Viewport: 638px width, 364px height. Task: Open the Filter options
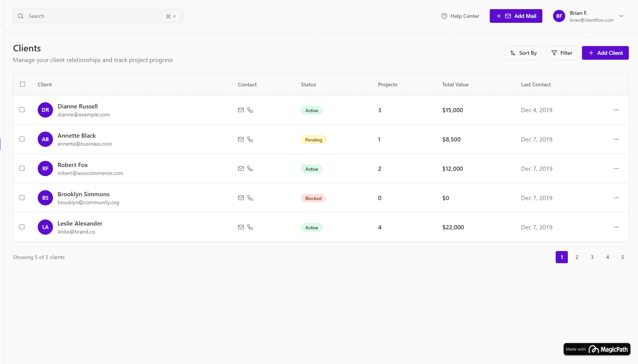561,53
